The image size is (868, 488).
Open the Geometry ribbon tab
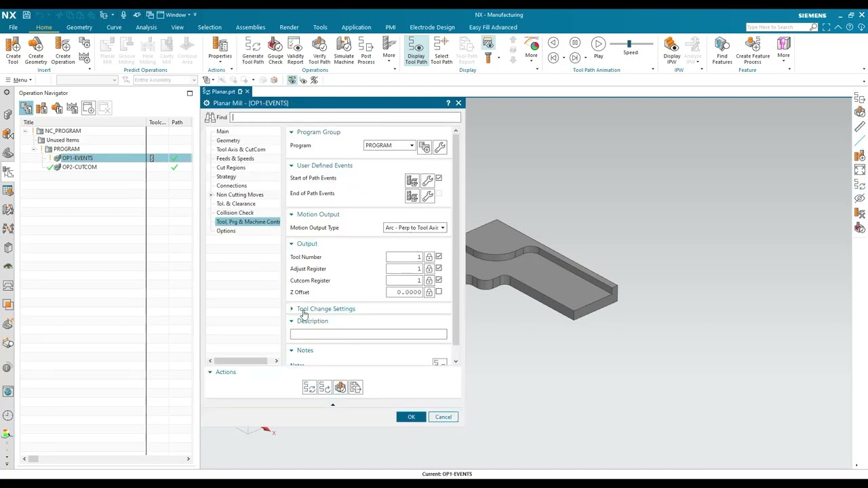tap(79, 27)
